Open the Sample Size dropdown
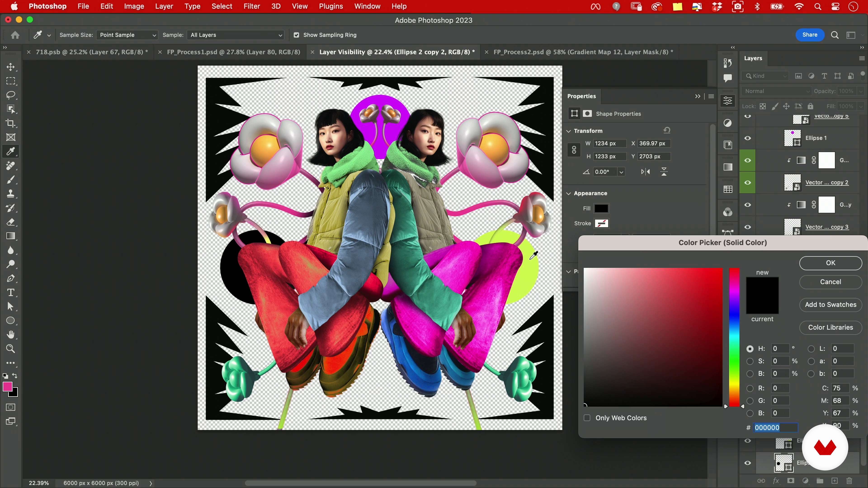This screenshot has height=488, width=868. point(127,35)
